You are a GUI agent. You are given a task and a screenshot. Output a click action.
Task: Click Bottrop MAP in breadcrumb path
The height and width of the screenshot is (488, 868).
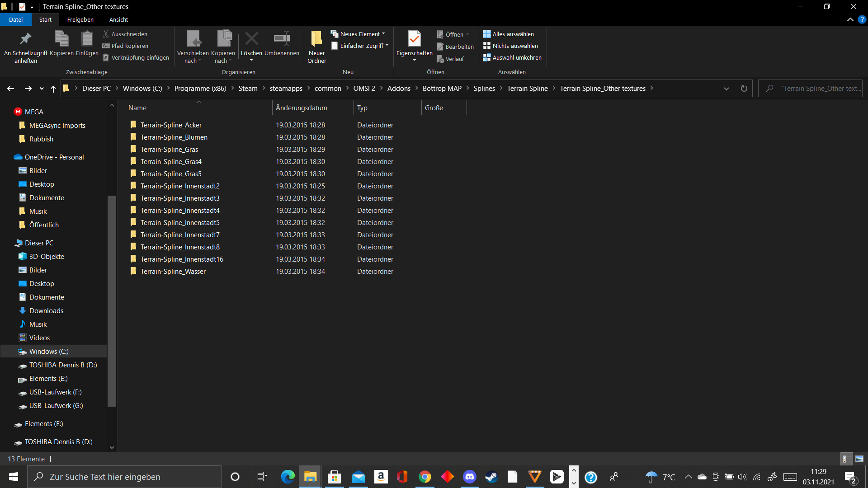click(442, 89)
